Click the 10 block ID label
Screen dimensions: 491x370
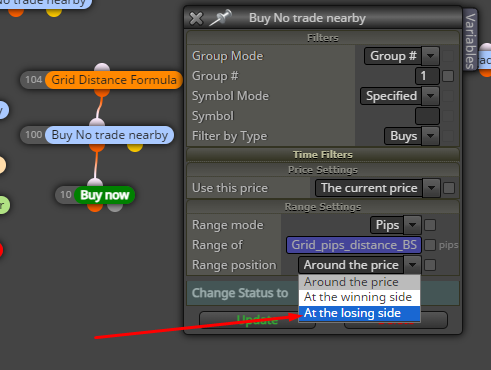tap(65, 195)
